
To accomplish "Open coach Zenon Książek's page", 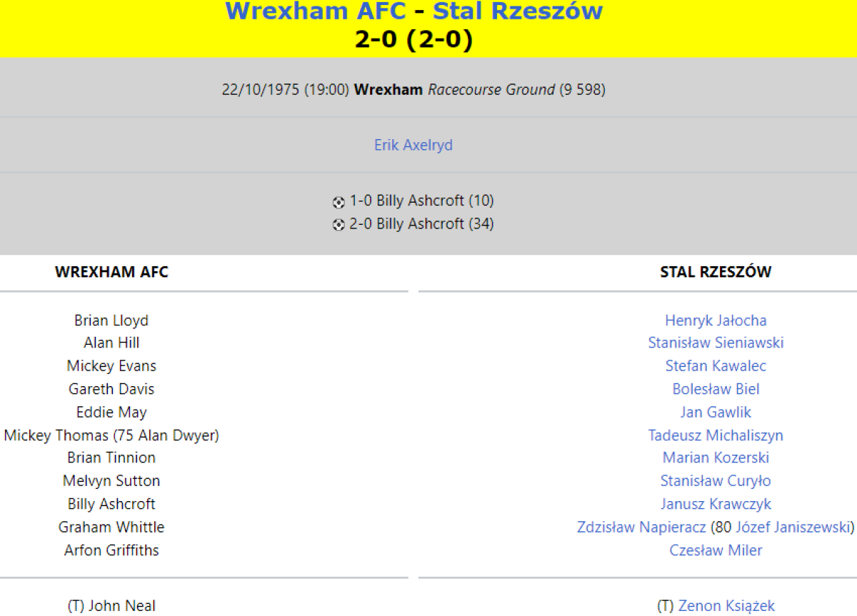I will 726,606.
